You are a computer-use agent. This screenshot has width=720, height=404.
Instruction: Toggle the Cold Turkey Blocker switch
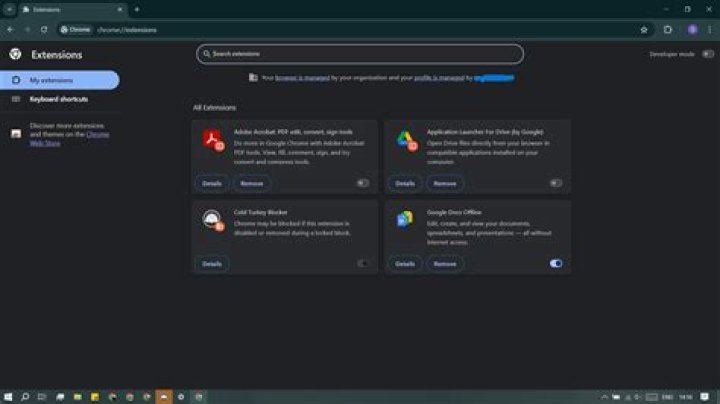[363, 264]
